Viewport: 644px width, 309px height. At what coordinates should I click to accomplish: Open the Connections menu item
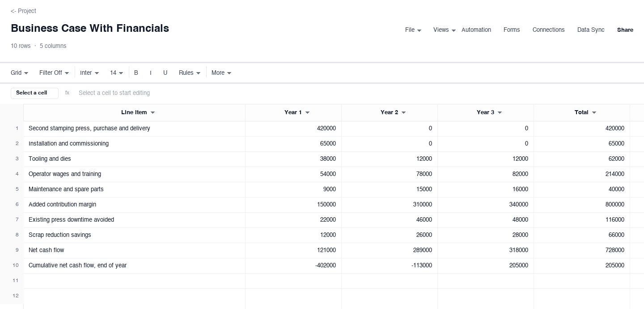tap(548, 30)
